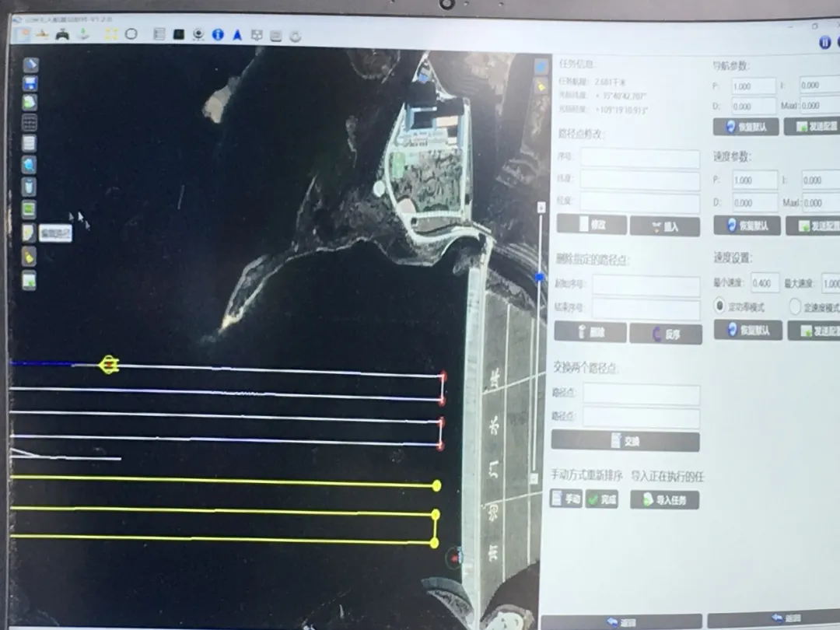Select 定功率模式 radio option
The image size is (840, 630).
click(x=719, y=306)
